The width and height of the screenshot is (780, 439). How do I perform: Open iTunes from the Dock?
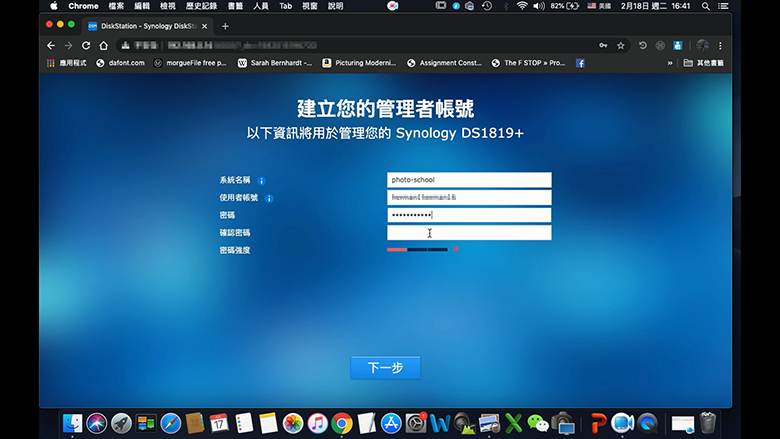pos(317,424)
